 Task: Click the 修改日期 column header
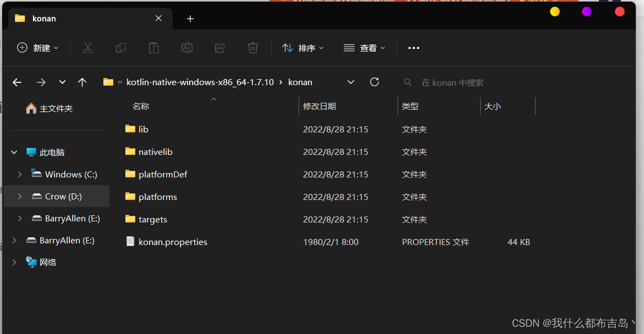pyautogui.click(x=320, y=105)
